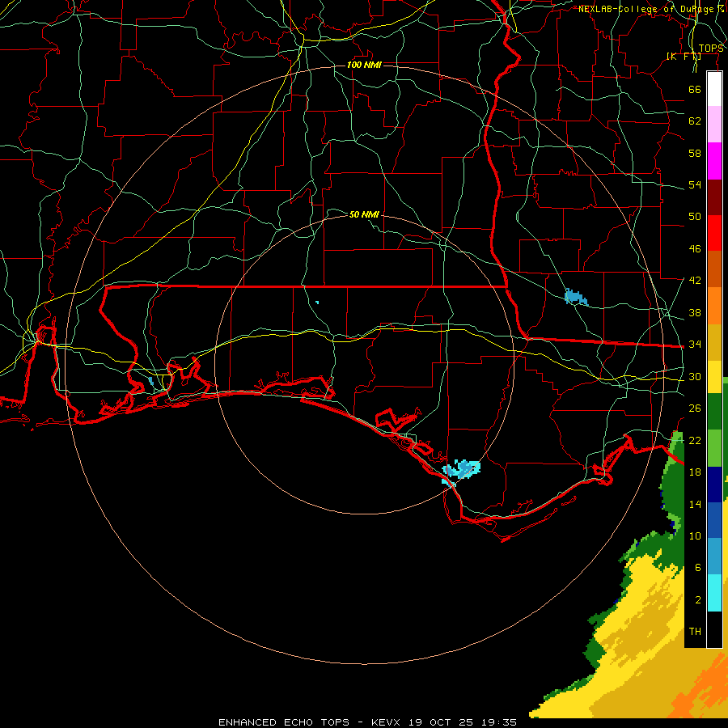Click the legend value 22

695,440
